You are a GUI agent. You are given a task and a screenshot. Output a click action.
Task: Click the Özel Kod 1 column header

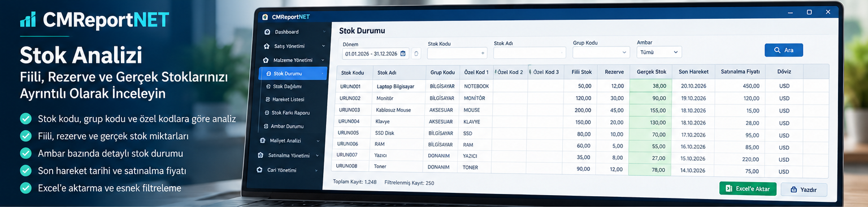[476, 72]
